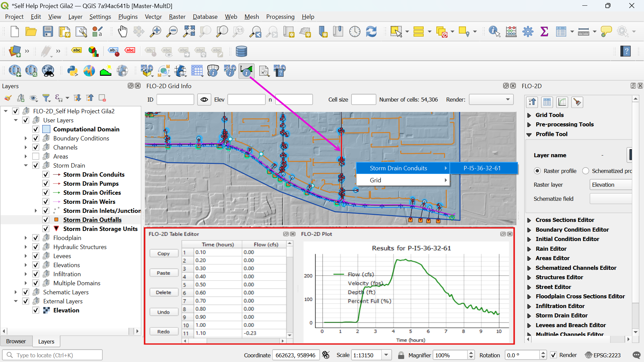Image resolution: width=644 pixels, height=362 pixels.
Task: Open the Processing menu
Action: [280, 17]
